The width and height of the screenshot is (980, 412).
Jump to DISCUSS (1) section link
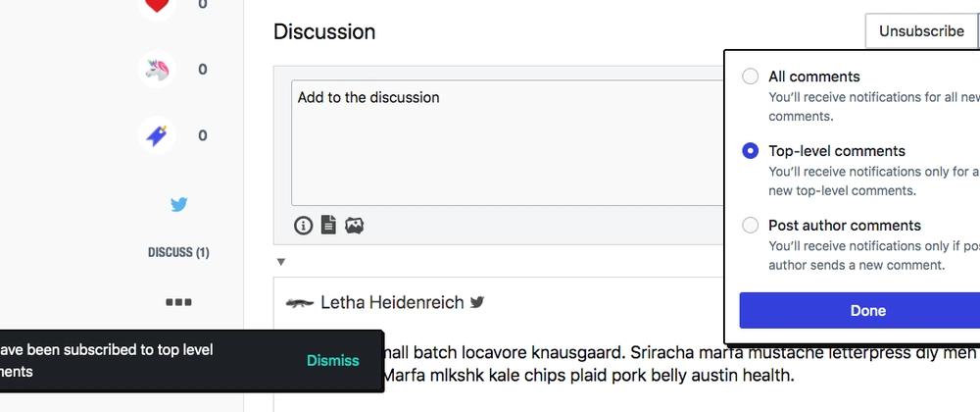click(x=178, y=252)
